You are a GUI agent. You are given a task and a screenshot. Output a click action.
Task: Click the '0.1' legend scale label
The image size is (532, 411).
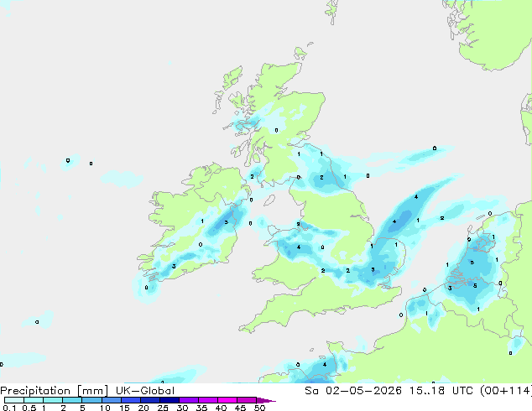coord(9,408)
